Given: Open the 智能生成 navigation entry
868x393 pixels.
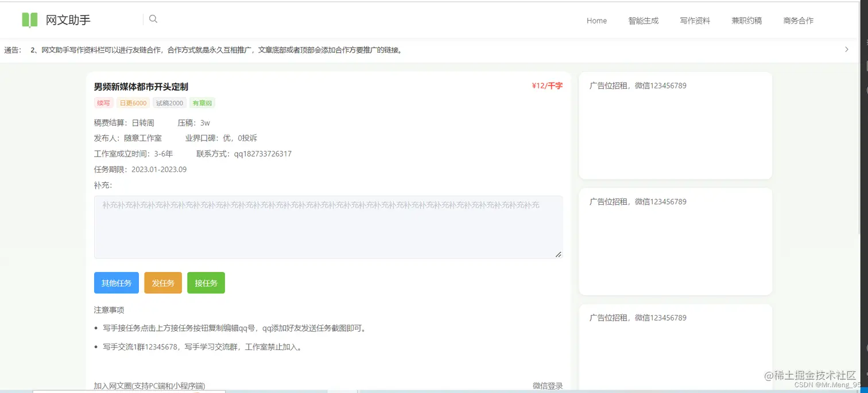Looking at the screenshot, I should pyautogui.click(x=644, y=21).
